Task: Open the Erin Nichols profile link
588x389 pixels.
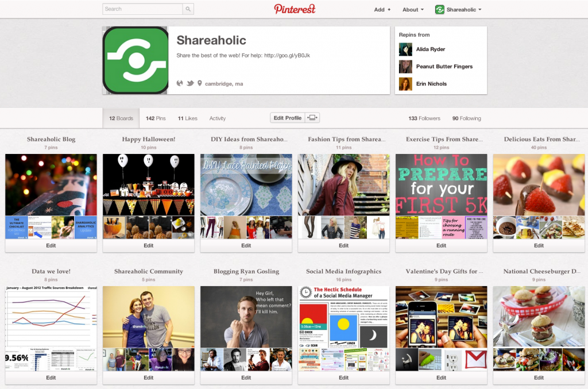Action: (x=431, y=84)
